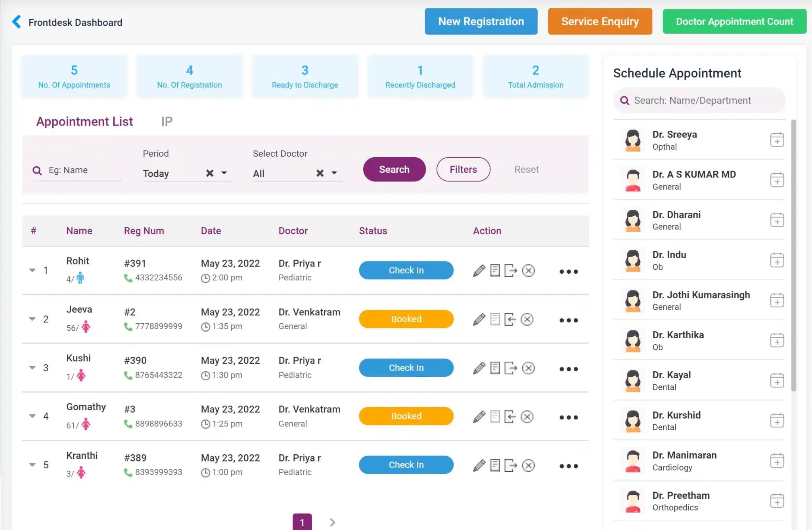The width and height of the screenshot is (812, 530).
Task: Click the doctor list scrollbar
Action: tap(793, 254)
